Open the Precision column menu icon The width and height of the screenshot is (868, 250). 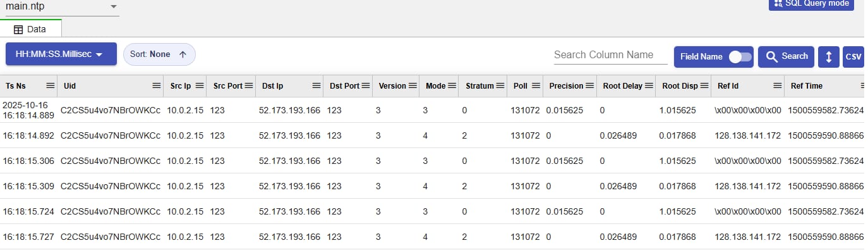590,85
